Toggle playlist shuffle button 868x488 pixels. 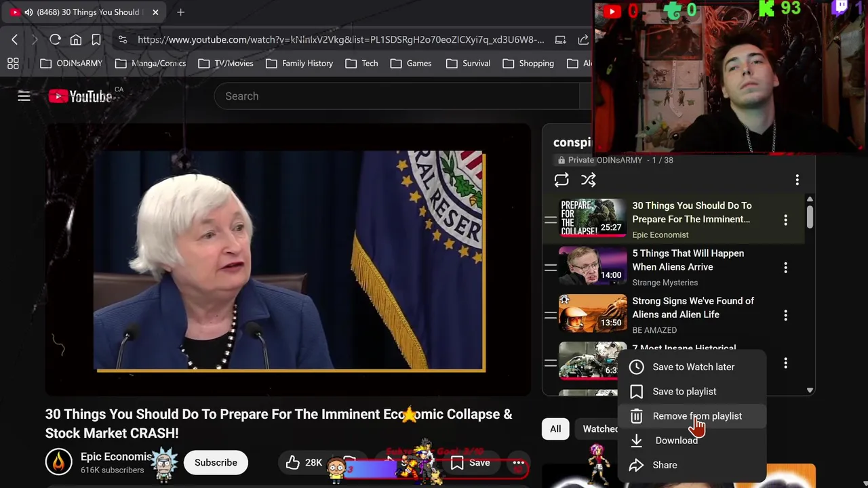[589, 180]
